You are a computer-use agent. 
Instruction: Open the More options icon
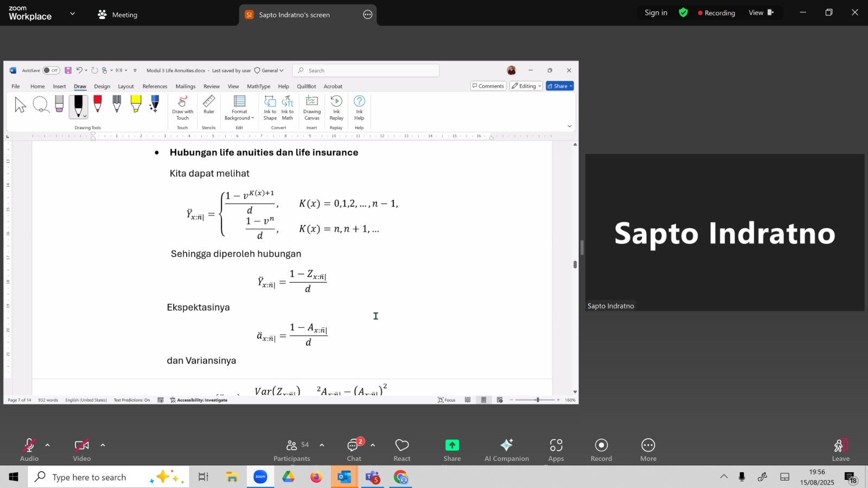648,445
